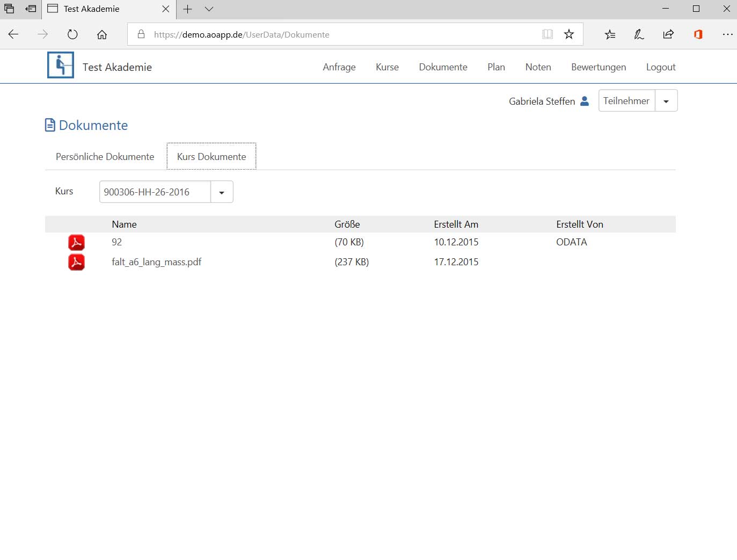Open the PDF icon for falt_a6_lang_mass.pdf
The width and height of the screenshot is (737, 560).
(x=76, y=262)
